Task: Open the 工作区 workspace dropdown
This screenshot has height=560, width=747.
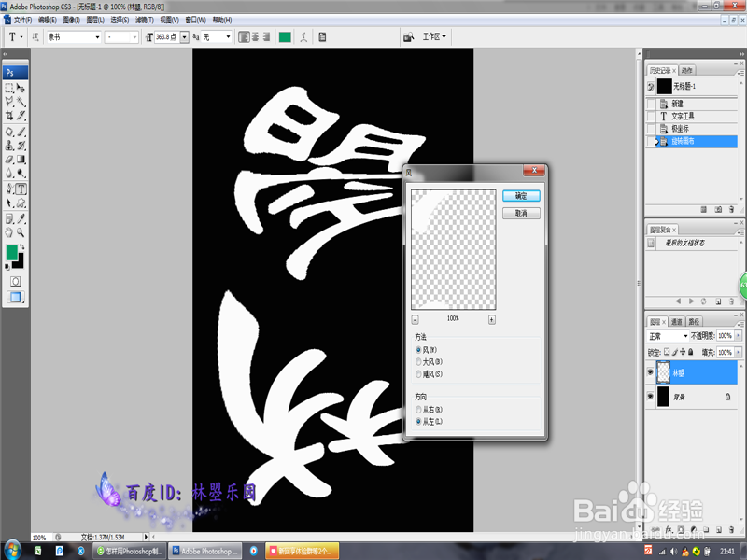Action: point(434,36)
